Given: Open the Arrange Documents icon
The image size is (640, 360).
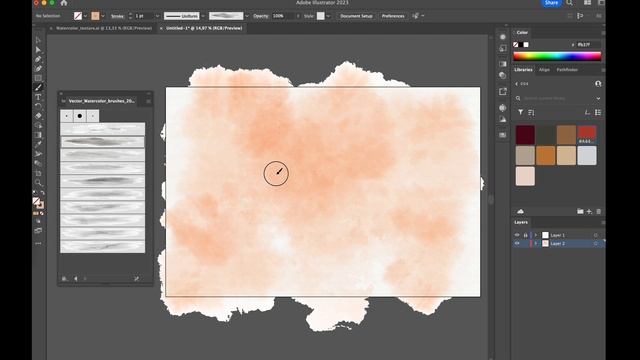Looking at the screenshot, I should point(587,3).
